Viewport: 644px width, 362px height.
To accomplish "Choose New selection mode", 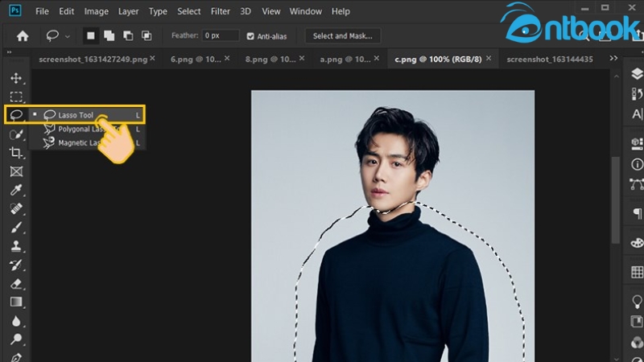I will tap(90, 35).
